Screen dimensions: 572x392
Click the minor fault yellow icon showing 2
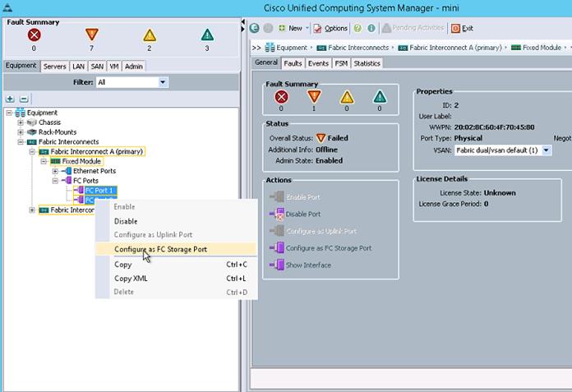(x=150, y=35)
